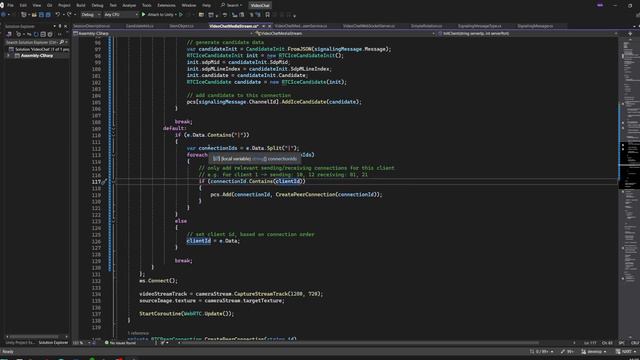The width and height of the screenshot is (640, 360).
Task: Click the vertical scrollbar code map
Action: tap(629, 188)
